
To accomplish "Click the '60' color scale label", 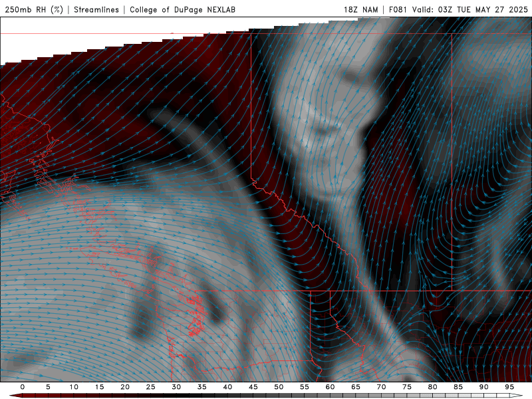I will coord(330,387).
